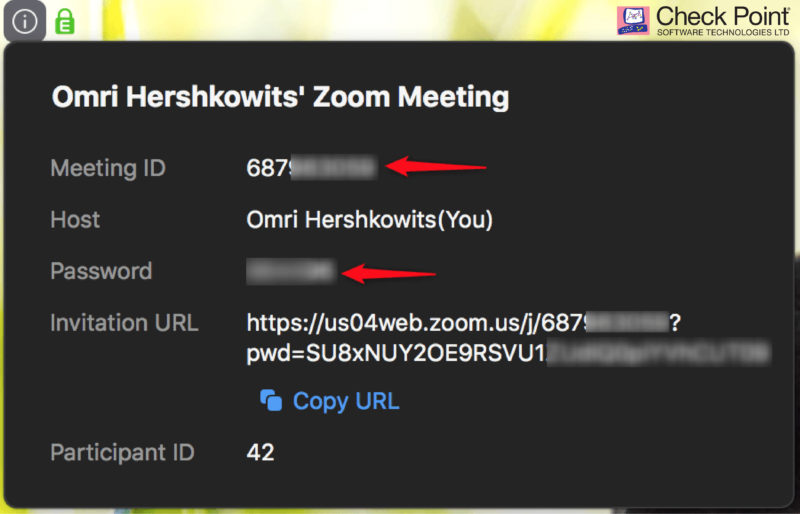
Task: Select the invitation URL line starting with https://us04web.zoom.us
Action: pos(464,323)
